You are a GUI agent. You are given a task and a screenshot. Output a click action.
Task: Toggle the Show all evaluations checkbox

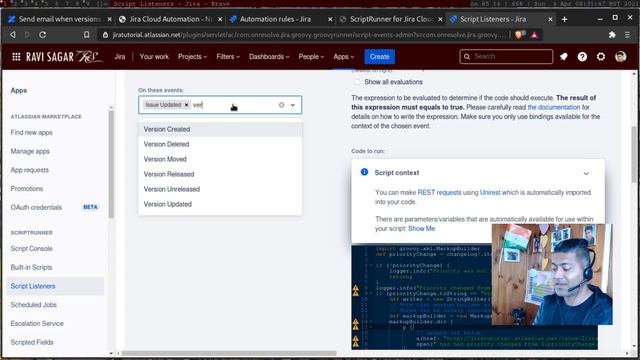pos(357,82)
